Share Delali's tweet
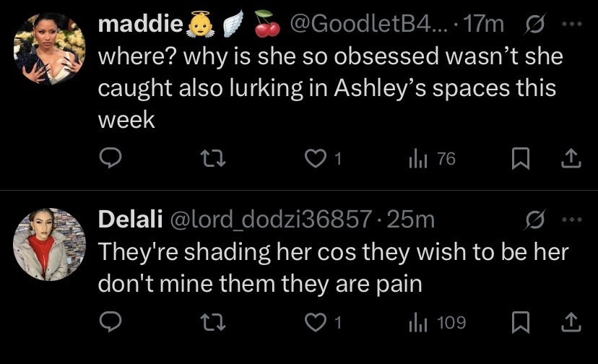The height and width of the screenshot is (364, 598). click(571, 322)
